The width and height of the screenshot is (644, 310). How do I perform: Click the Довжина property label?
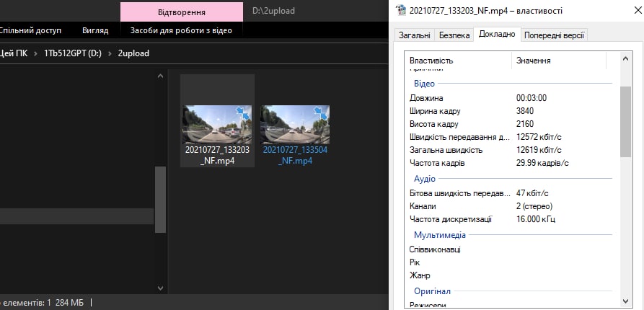pyautogui.click(x=426, y=98)
